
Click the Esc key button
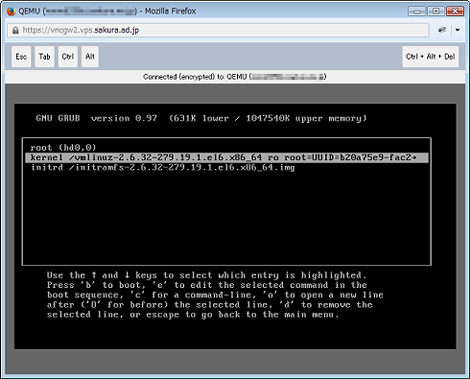[21, 57]
